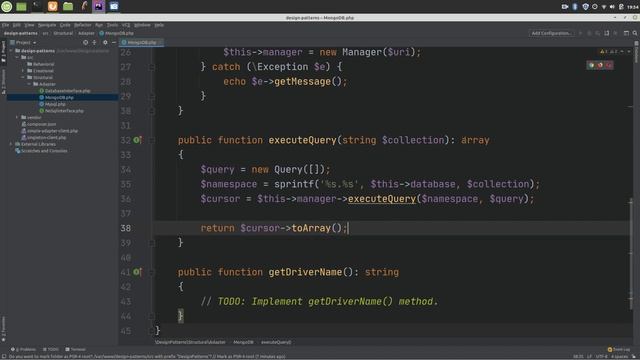Screen dimensions: 640x360
Task: Open the Code menu
Action: (65, 25)
